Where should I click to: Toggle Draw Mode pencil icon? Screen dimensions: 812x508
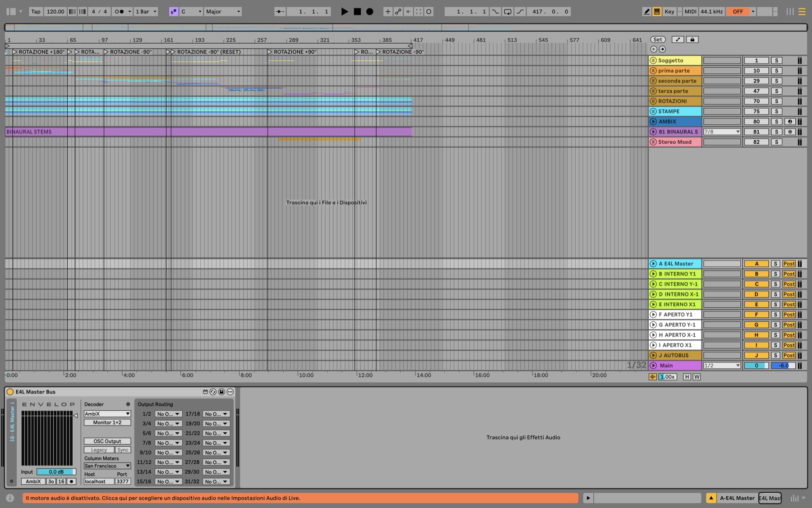click(646, 12)
